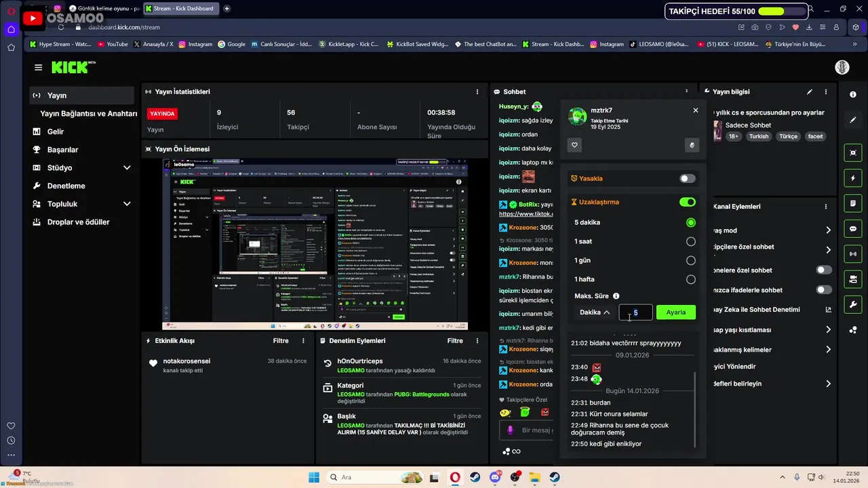The height and width of the screenshot is (488, 868).
Task: Click the stream preview thumbnail
Action: click(315, 245)
